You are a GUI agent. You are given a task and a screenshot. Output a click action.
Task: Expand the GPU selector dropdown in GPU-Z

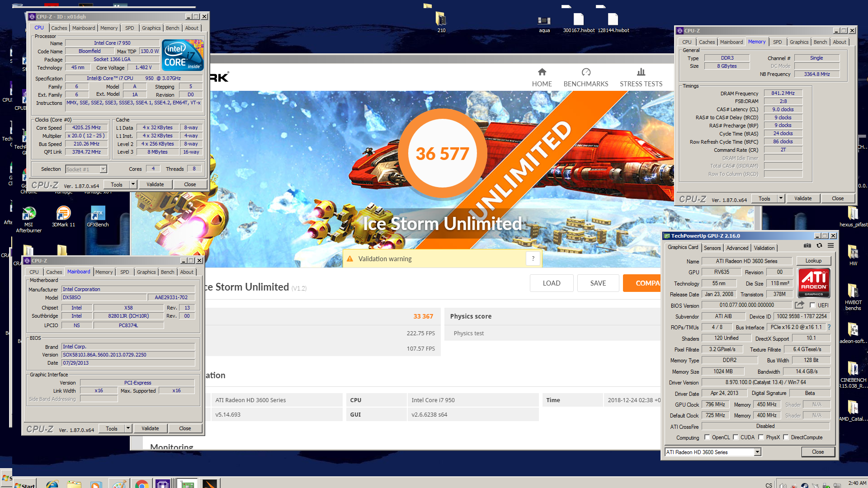(x=758, y=452)
